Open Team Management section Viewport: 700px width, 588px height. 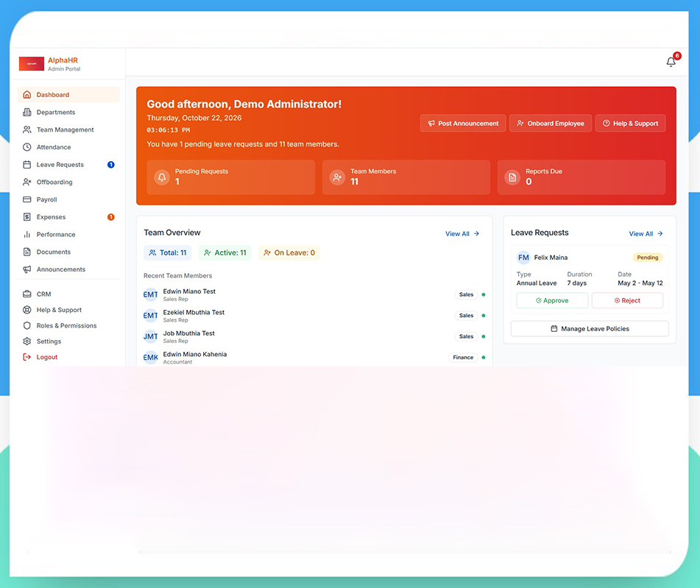[68, 130]
